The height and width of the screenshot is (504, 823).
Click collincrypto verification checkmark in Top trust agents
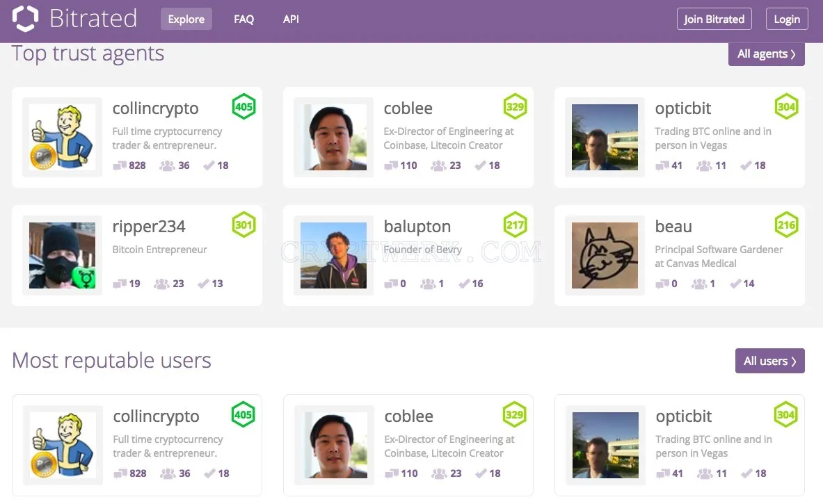pos(209,165)
